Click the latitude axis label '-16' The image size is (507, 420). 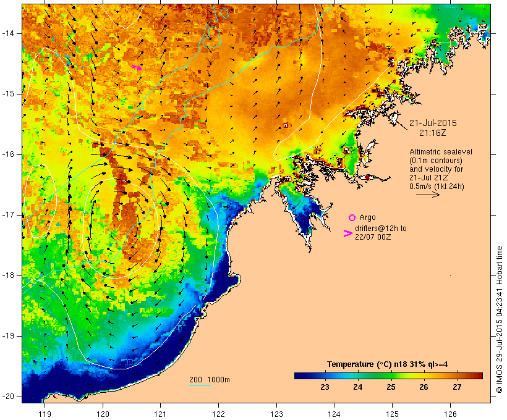point(8,154)
